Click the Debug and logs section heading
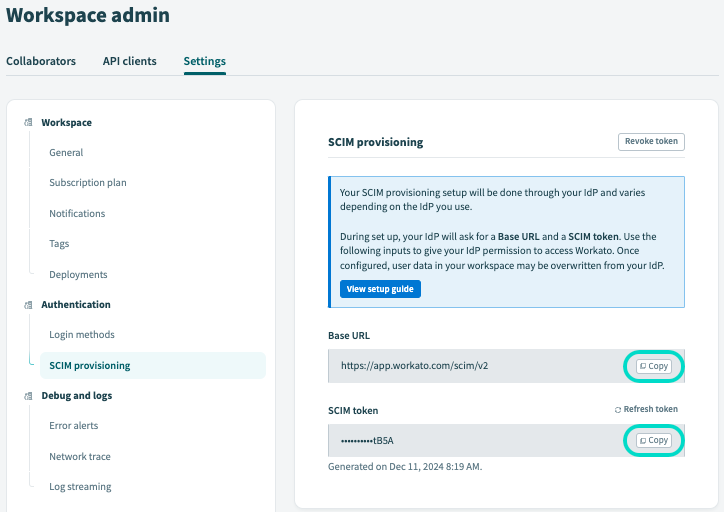724x512 pixels. [77, 396]
